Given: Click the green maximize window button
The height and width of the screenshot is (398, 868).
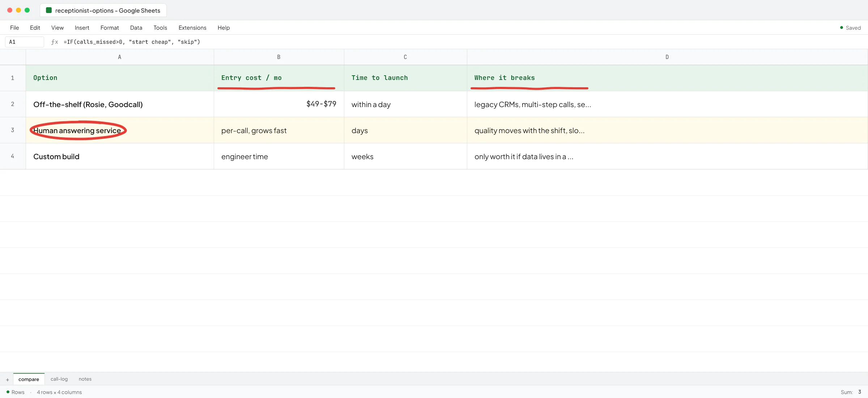Looking at the screenshot, I should tap(27, 10).
